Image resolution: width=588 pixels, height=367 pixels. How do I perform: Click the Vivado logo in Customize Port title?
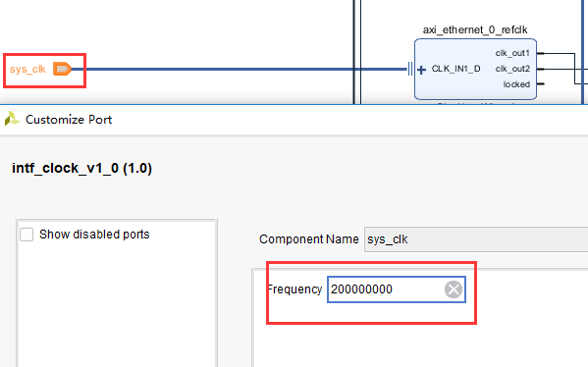(12, 119)
